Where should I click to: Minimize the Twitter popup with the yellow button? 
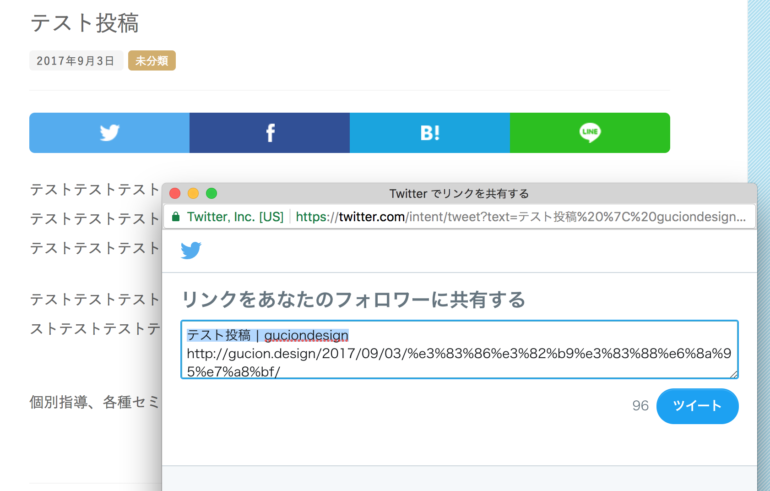pyautogui.click(x=193, y=193)
